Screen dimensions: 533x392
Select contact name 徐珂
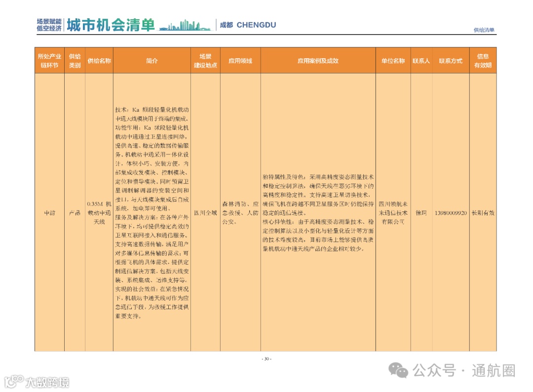click(x=421, y=213)
